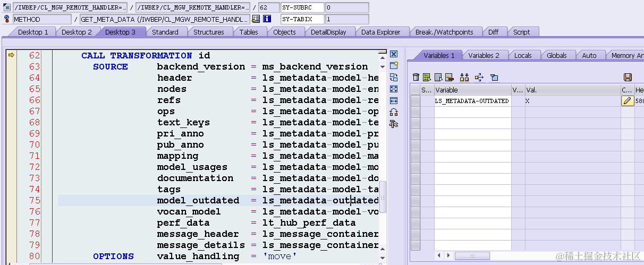Click the list icon with the red minus
The image size is (644, 265).
(x=449, y=78)
